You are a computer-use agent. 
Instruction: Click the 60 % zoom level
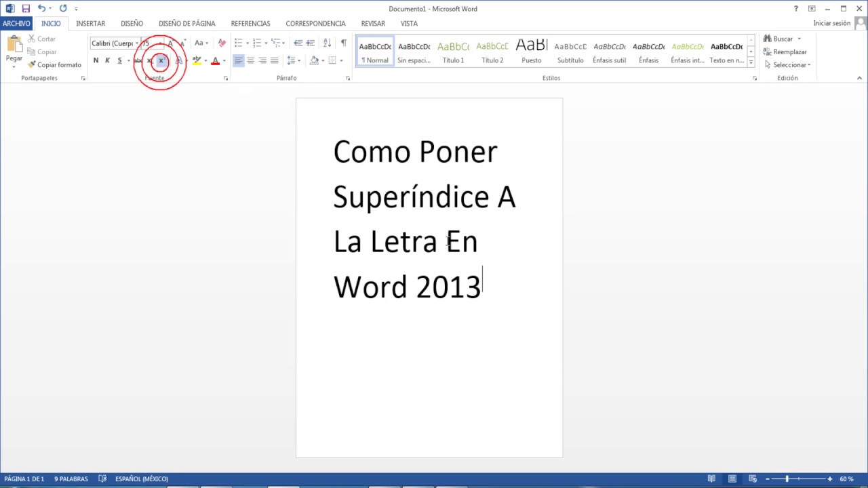[846, 479]
